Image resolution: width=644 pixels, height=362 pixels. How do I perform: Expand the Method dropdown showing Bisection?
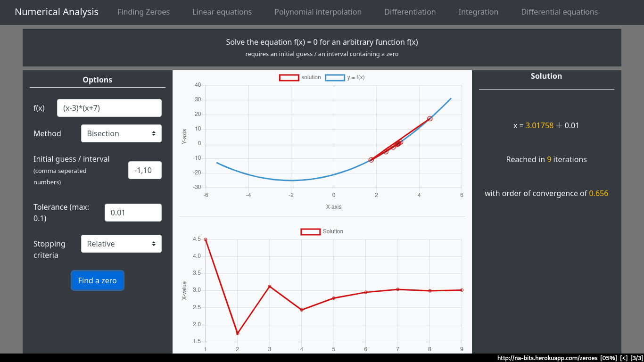(121, 133)
